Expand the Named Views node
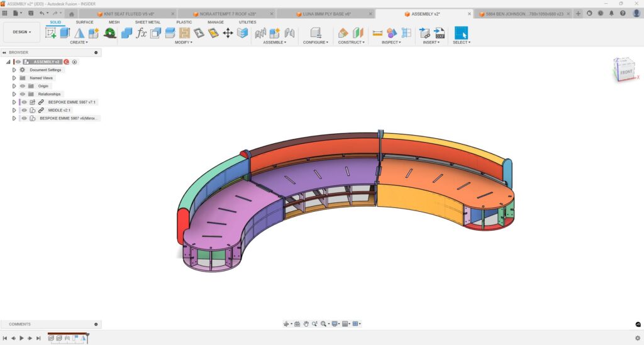The image size is (644, 345). 14,78
